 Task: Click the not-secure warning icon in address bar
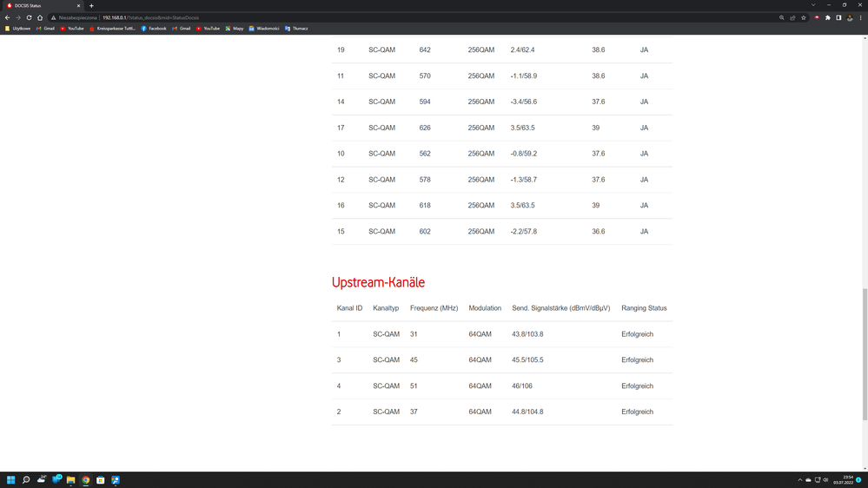pyautogui.click(x=54, y=17)
